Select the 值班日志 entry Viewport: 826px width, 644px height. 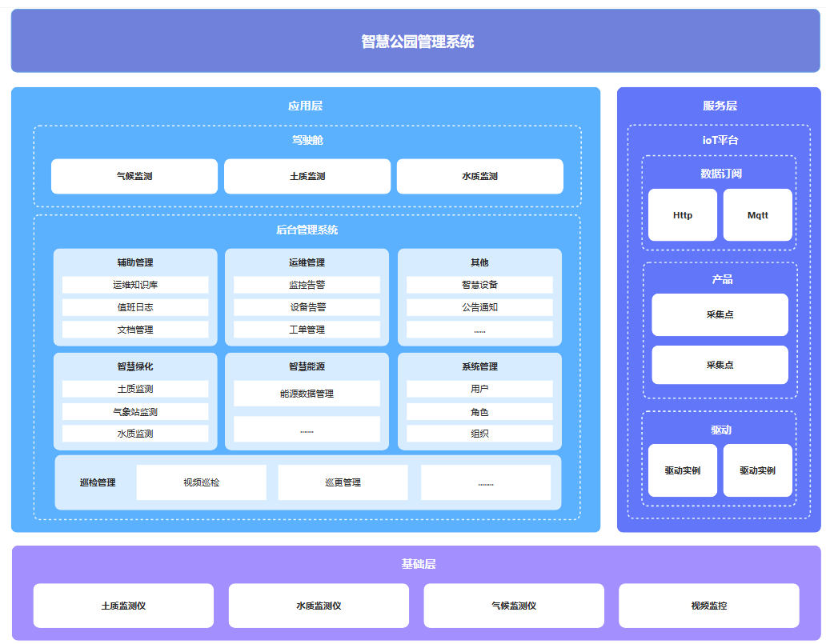pos(135,307)
